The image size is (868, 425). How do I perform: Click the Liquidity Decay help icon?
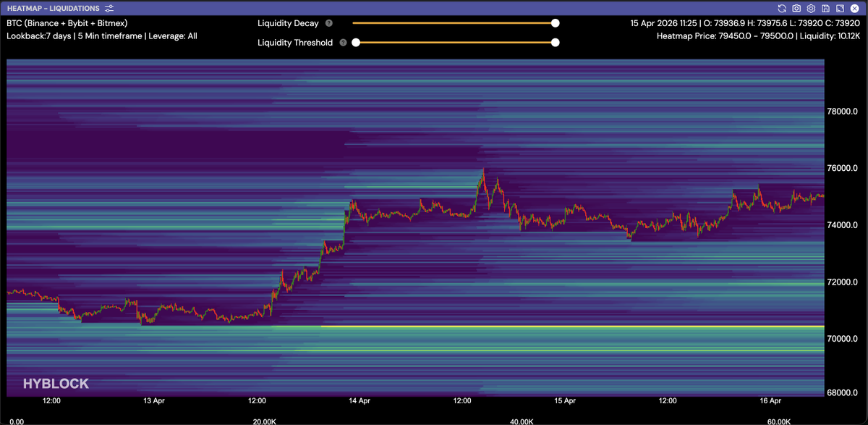[x=329, y=23]
